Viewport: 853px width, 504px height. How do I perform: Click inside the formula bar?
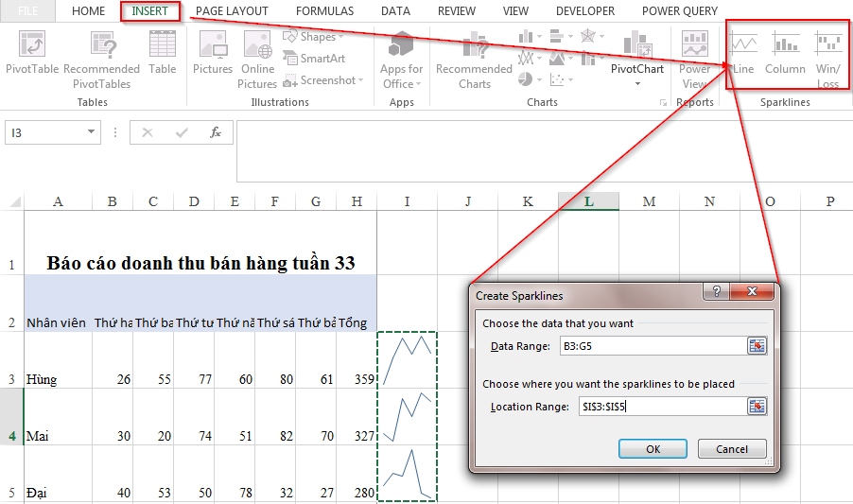tap(544, 151)
